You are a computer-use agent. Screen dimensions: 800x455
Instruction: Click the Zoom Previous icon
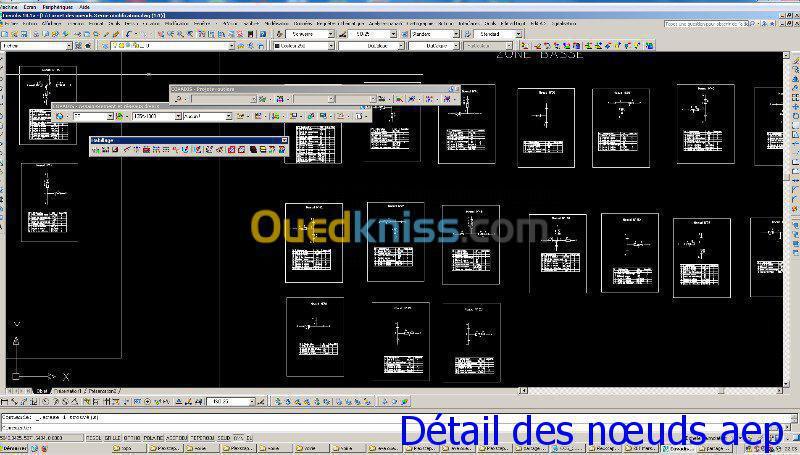(190, 34)
